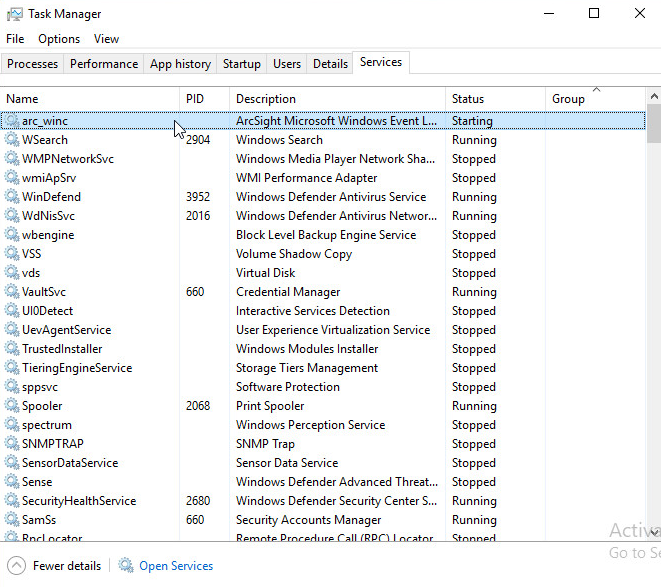Click the Open Services gear icon
This screenshot has height=587, width=661.
pyautogui.click(x=126, y=566)
